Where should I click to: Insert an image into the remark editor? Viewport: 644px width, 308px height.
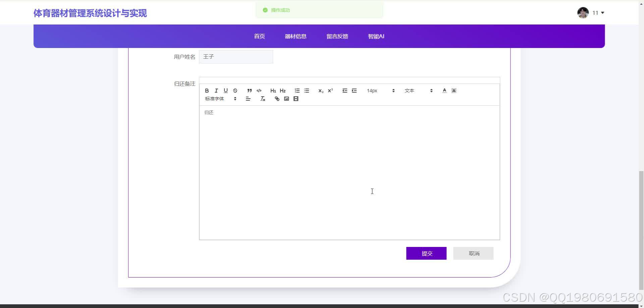point(286,99)
